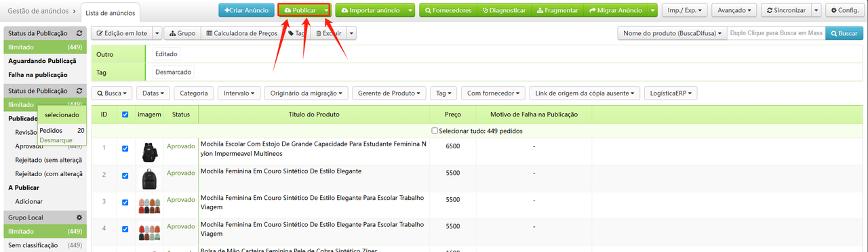
Task: Click the Categoria filter button
Action: (194, 93)
